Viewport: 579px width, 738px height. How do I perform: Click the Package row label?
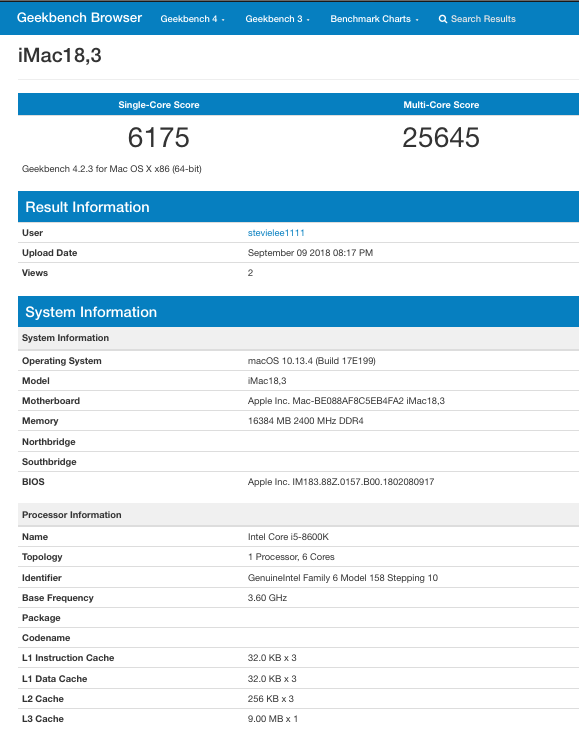pyautogui.click(x=41, y=618)
